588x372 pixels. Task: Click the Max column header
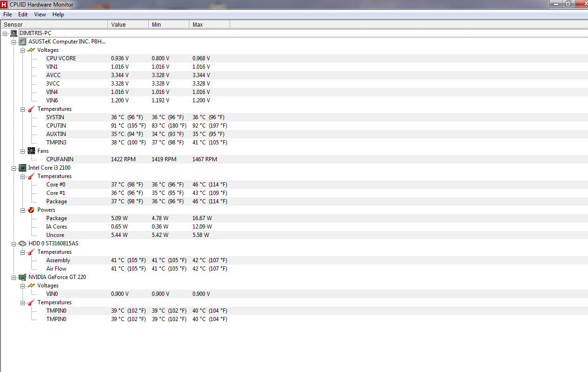[x=210, y=24]
